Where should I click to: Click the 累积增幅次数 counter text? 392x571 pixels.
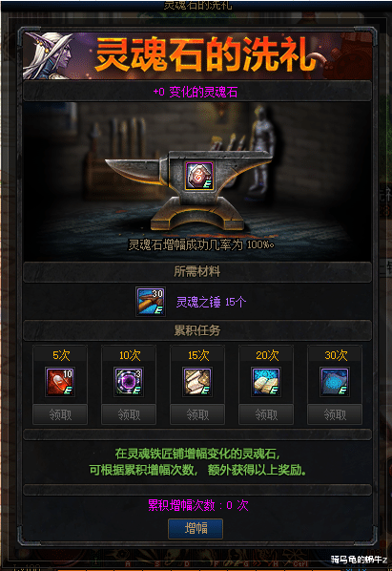pyautogui.click(x=198, y=505)
